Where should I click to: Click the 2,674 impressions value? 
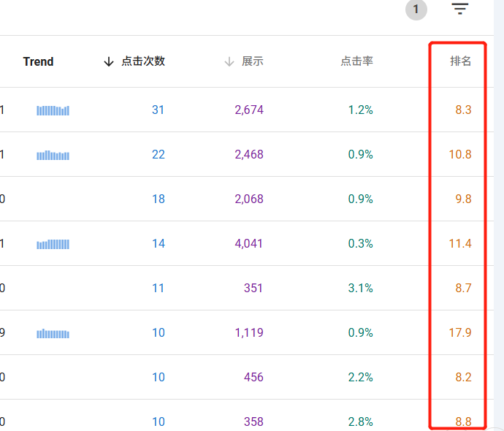[249, 110]
